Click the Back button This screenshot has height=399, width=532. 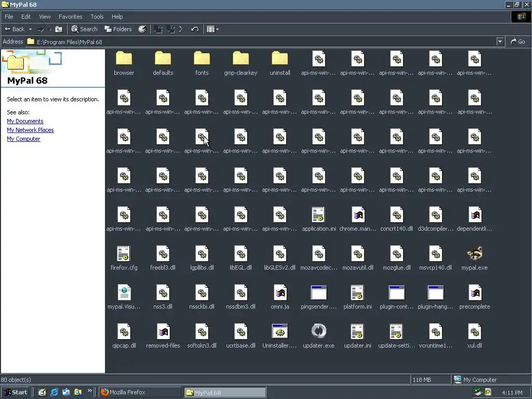15,29
